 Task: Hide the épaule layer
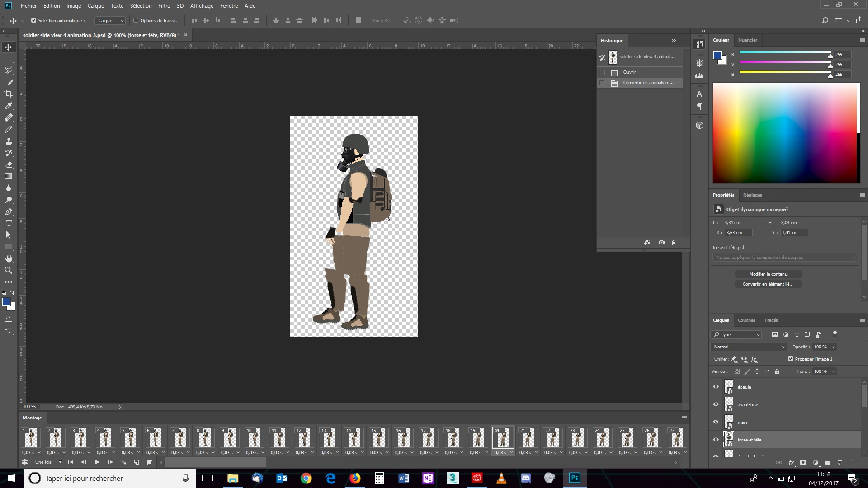[716, 387]
